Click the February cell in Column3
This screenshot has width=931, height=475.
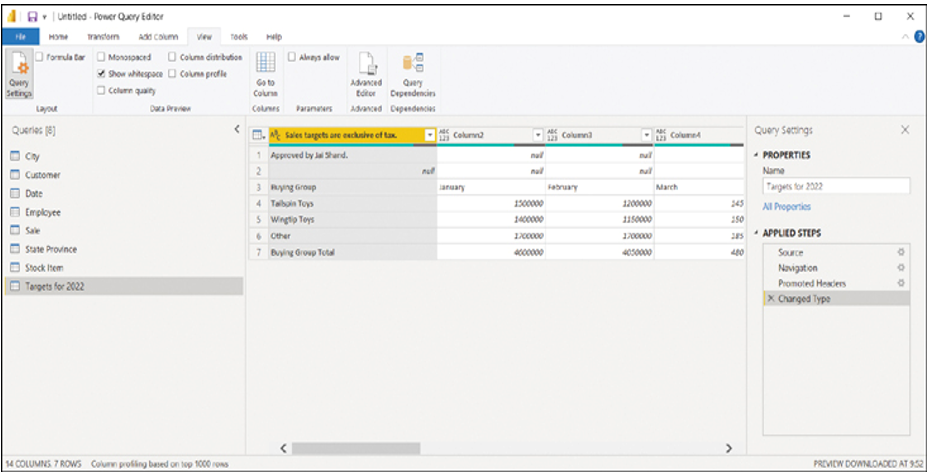point(600,187)
